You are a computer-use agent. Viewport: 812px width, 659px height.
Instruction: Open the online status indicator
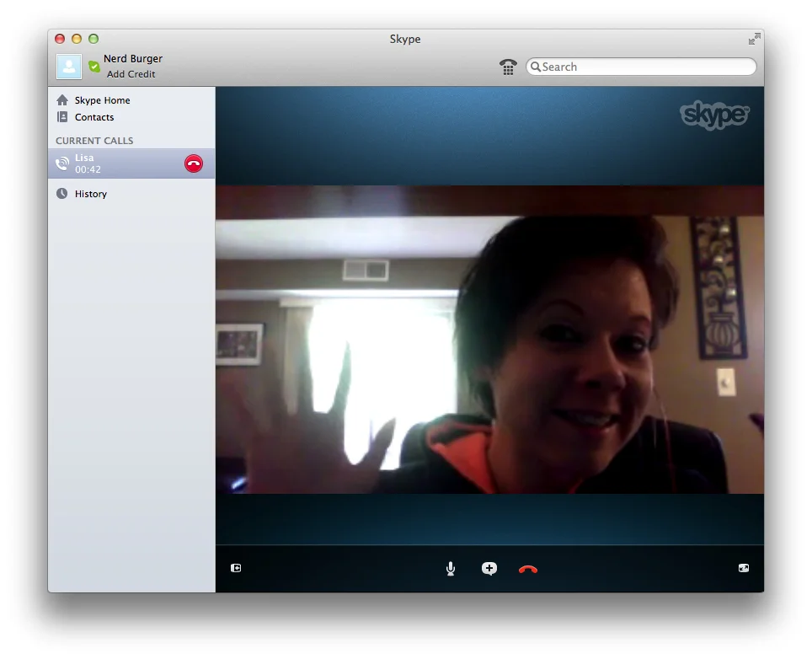coord(94,67)
